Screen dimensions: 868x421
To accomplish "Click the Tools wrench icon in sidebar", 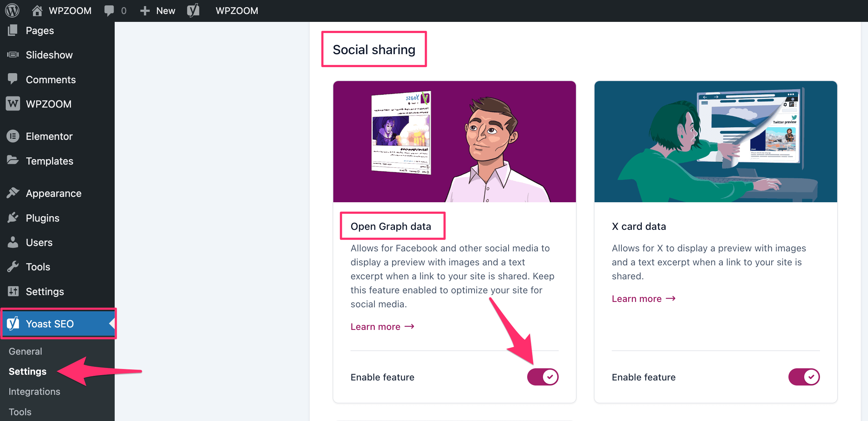I will [13, 266].
